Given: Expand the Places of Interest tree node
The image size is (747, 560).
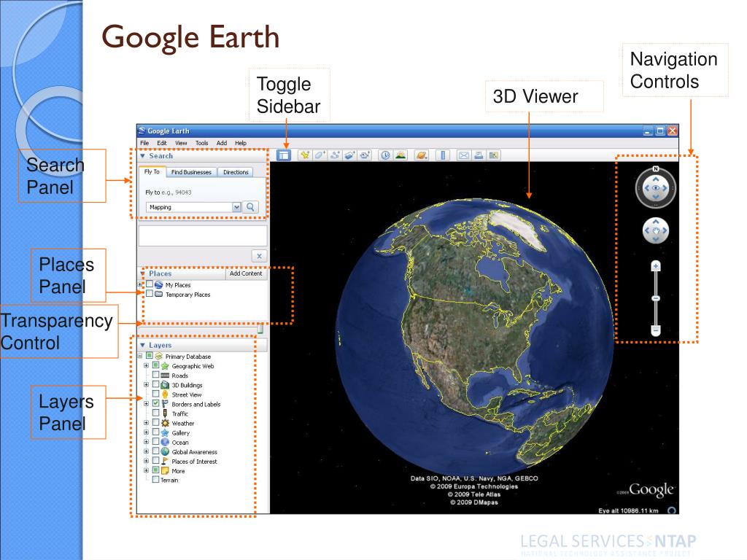Looking at the screenshot, I should coord(146,461).
